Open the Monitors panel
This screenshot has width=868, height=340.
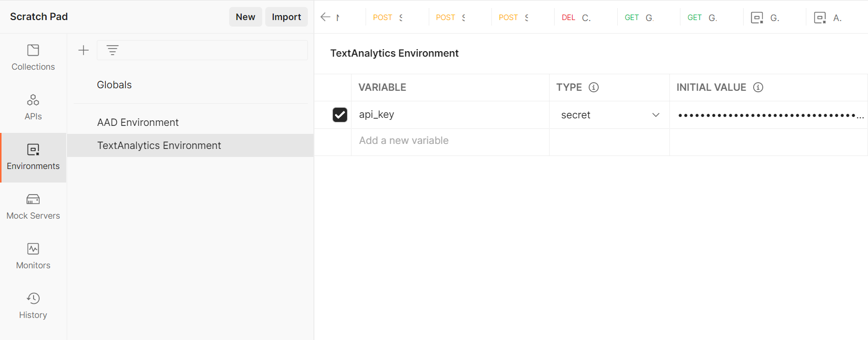(33, 257)
